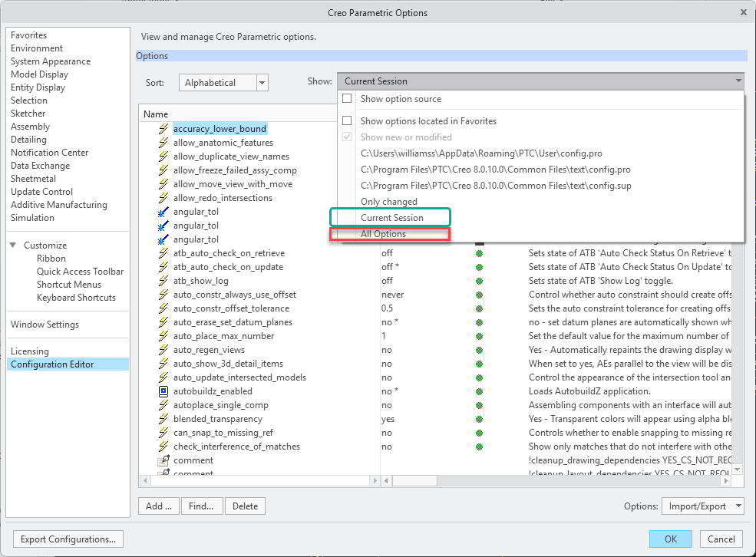The image size is (756, 557).
Task: Confirm with the OK button
Action: pos(671,539)
